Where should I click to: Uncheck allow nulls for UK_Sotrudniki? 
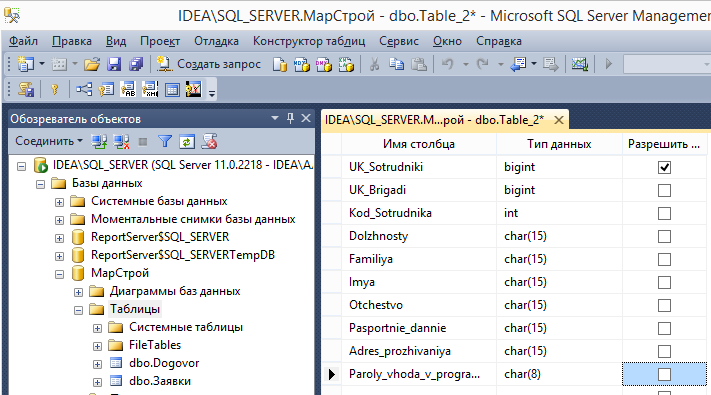pyautogui.click(x=664, y=167)
